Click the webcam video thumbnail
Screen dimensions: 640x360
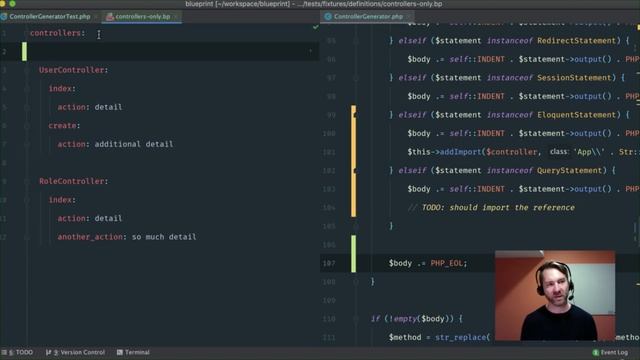(555, 296)
